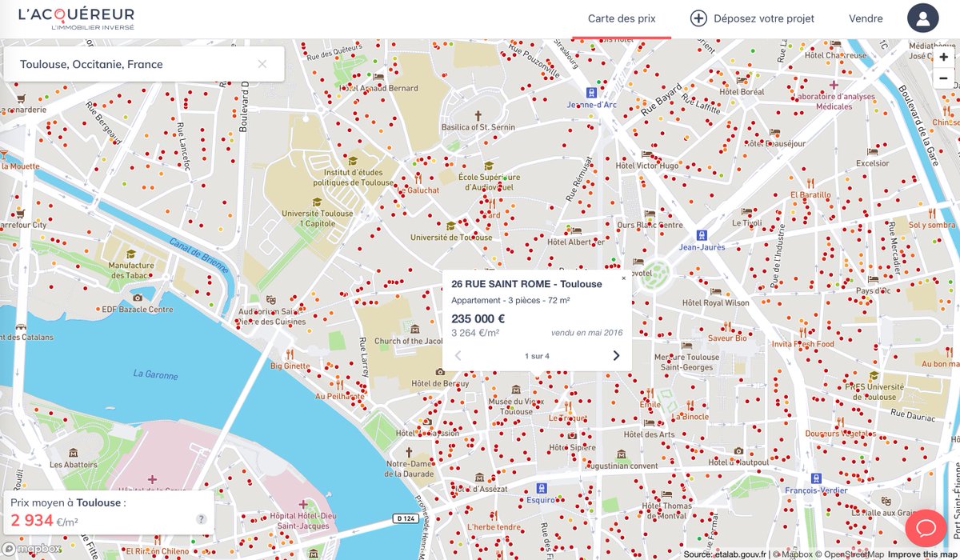Image resolution: width=960 pixels, height=560 pixels.
Task: Open the user account profile icon
Action: point(922,18)
